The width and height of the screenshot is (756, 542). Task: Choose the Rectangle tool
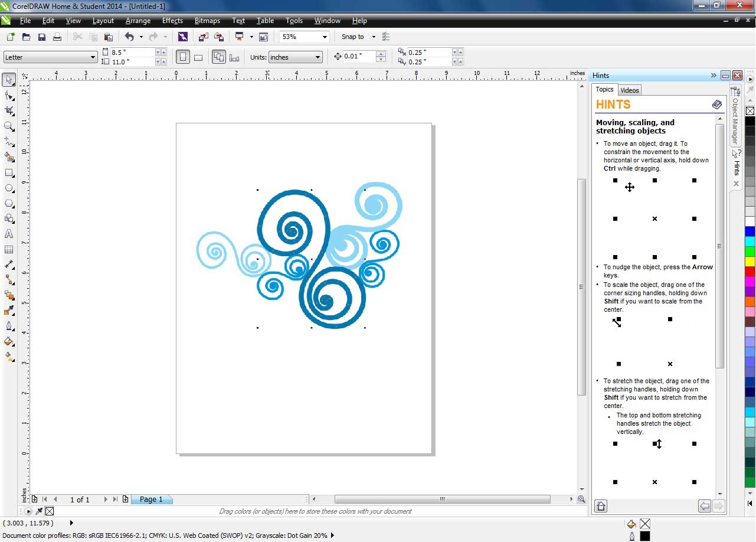pos(9,173)
